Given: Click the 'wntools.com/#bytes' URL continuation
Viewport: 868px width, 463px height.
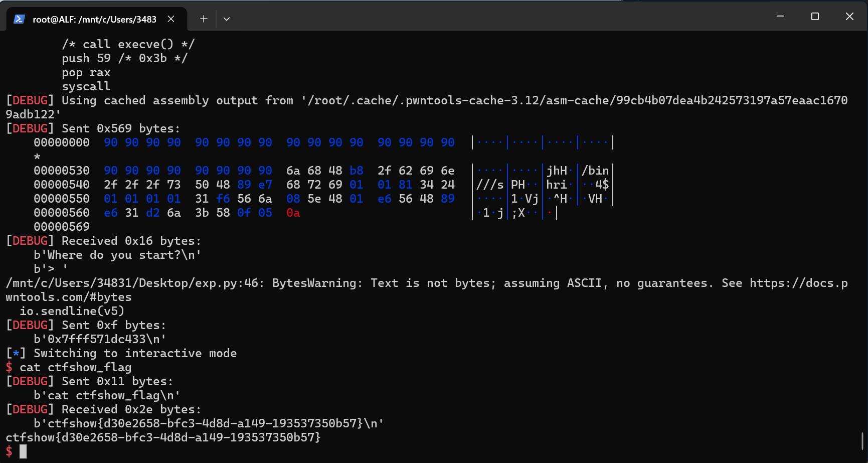Looking at the screenshot, I should 69,297.
